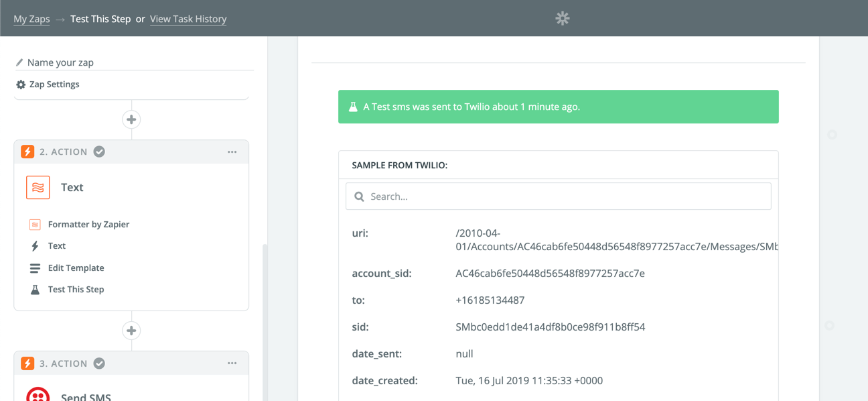
Task: Open Test This Step in the sidebar
Action: (x=76, y=290)
